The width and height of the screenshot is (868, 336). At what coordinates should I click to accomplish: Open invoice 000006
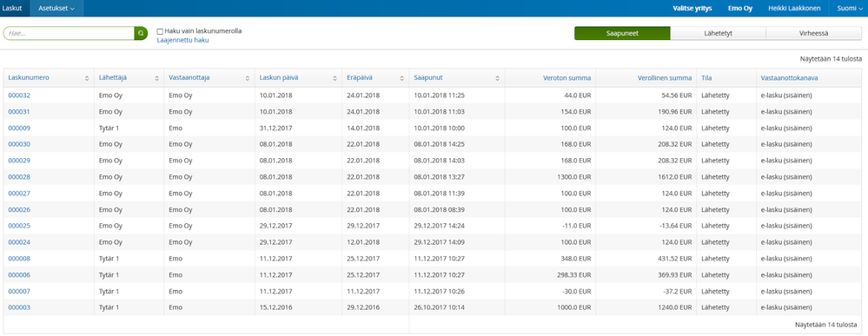(x=19, y=274)
